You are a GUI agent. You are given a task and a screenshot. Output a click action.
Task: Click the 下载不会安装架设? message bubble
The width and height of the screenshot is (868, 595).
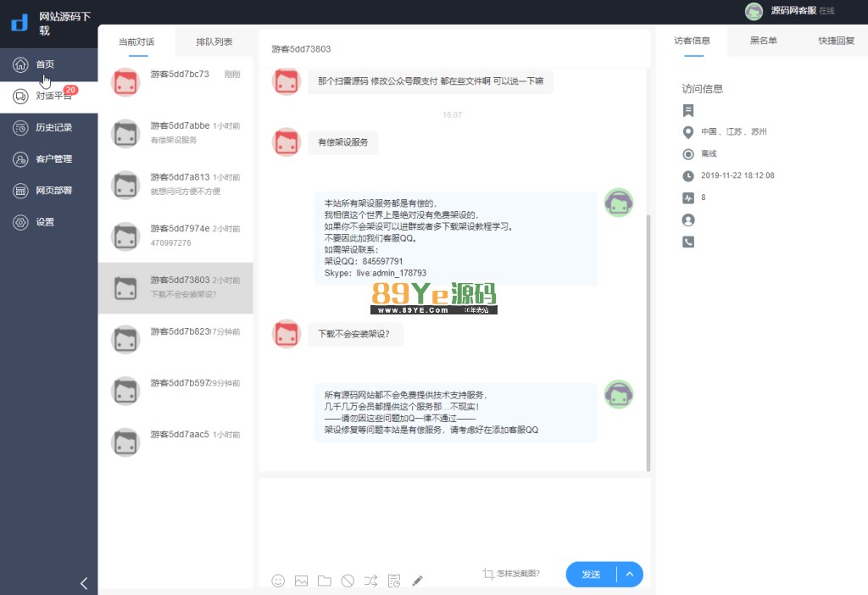pyautogui.click(x=354, y=334)
